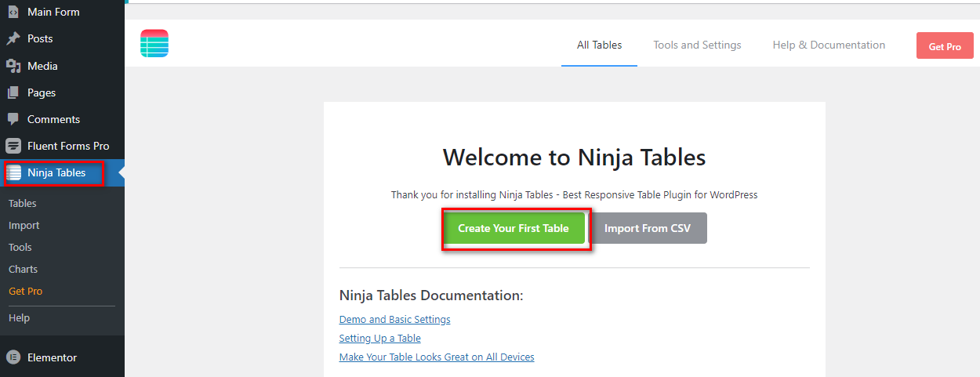Switch to the All Tables tab
This screenshot has height=377, width=980.
599,45
